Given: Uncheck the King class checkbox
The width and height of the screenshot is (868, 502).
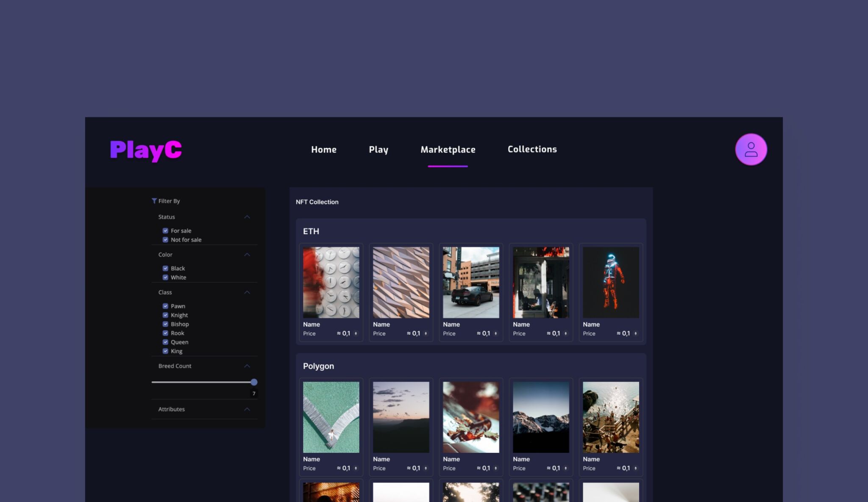Looking at the screenshot, I should coord(165,351).
